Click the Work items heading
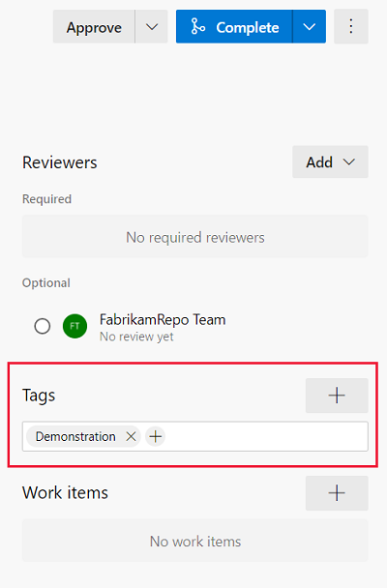The image size is (387, 588). point(65,493)
